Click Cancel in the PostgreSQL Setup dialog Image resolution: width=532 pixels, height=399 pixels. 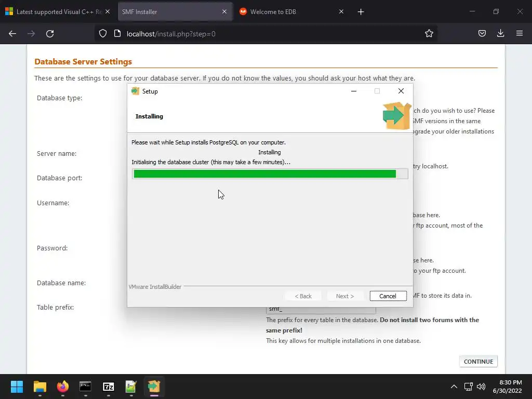point(388,296)
